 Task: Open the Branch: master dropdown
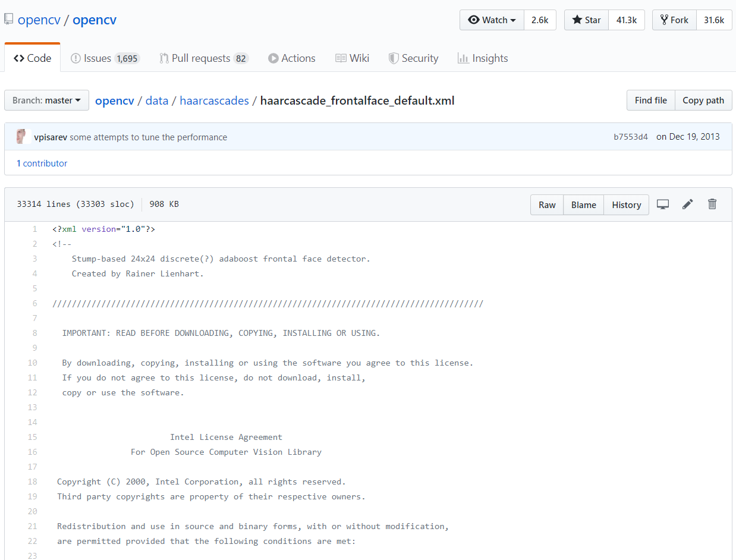click(x=46, y=100)
